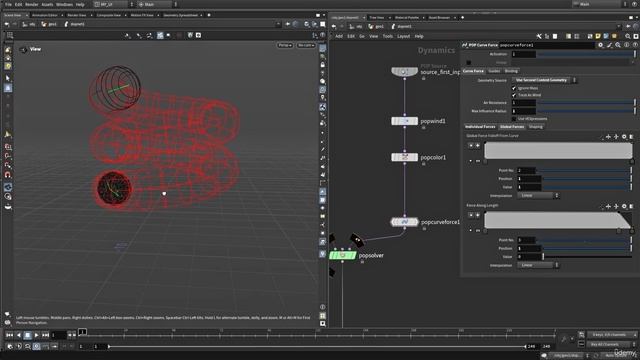
Task: Select the green popsolver node
Action: click(342, 255)
